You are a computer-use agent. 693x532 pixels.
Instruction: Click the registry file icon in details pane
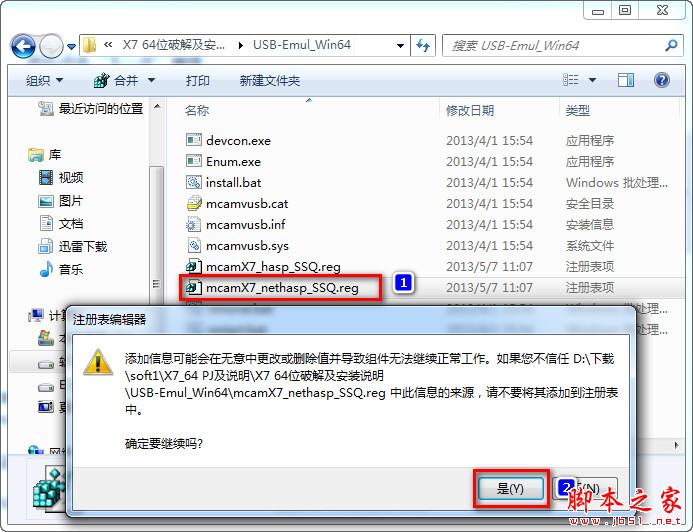[48, 487]
